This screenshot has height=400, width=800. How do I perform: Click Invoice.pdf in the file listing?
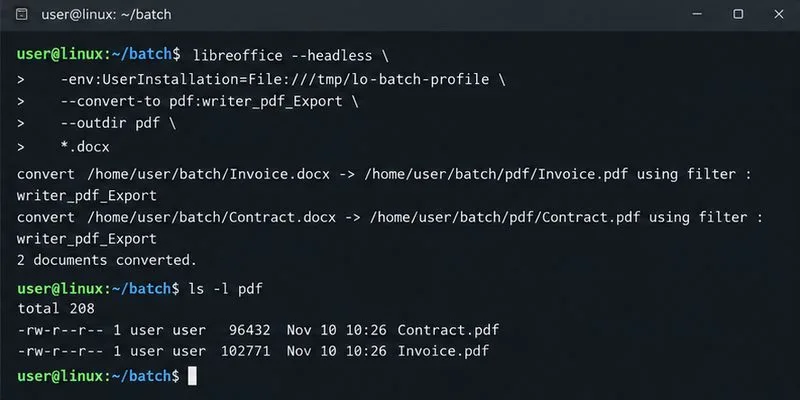pos(443,351)
